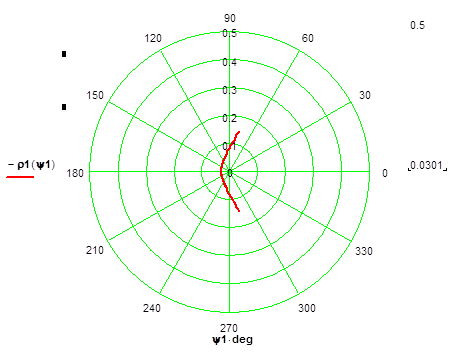Select the red trace line sample
The width and height of the screenshot is (454, 362).
click(20, 177)
